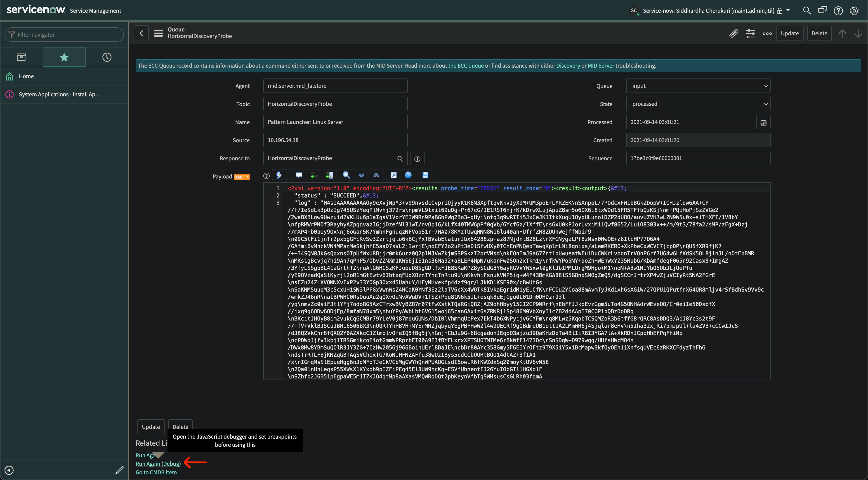The image size is (868, 480).
Task: Click the ServiceNow logo
Action: pos(36,10)
